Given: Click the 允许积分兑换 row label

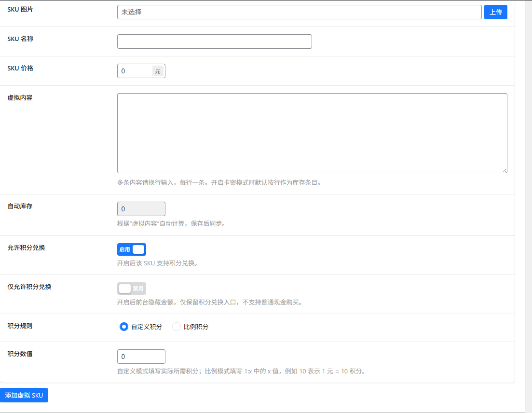Looking at the screenshot, I should coord(26,248).
